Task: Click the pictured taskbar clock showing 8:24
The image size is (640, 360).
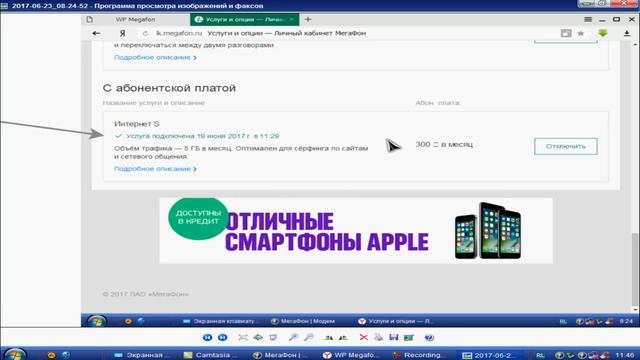Action: point(626,321)
